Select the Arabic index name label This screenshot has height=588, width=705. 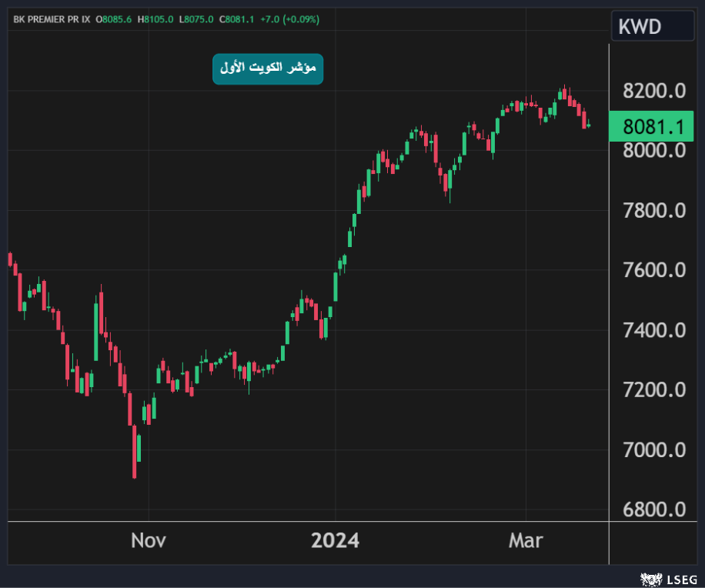[x=268, y=69]
